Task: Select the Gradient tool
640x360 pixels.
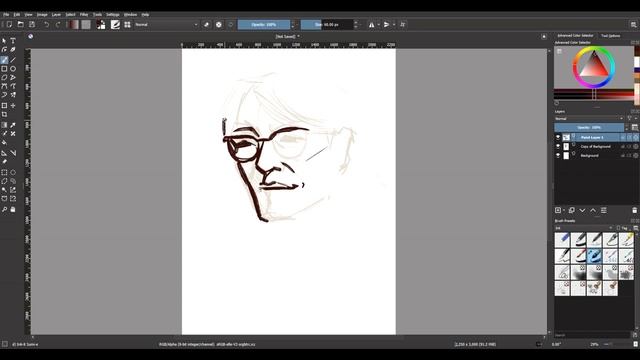Action: click(x=4, y=125)
